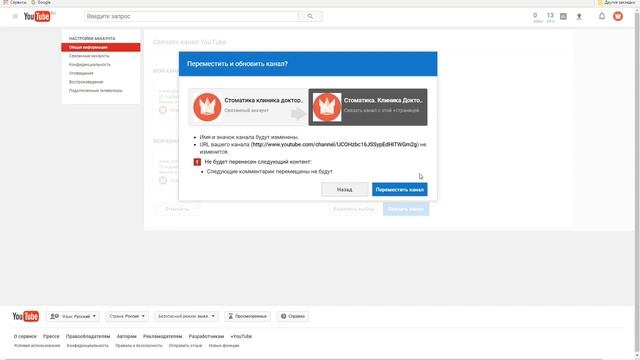
Task: Select 'Общая информация' in account settings sidebar
Action: pyautogui.click(x=101, y=47)
